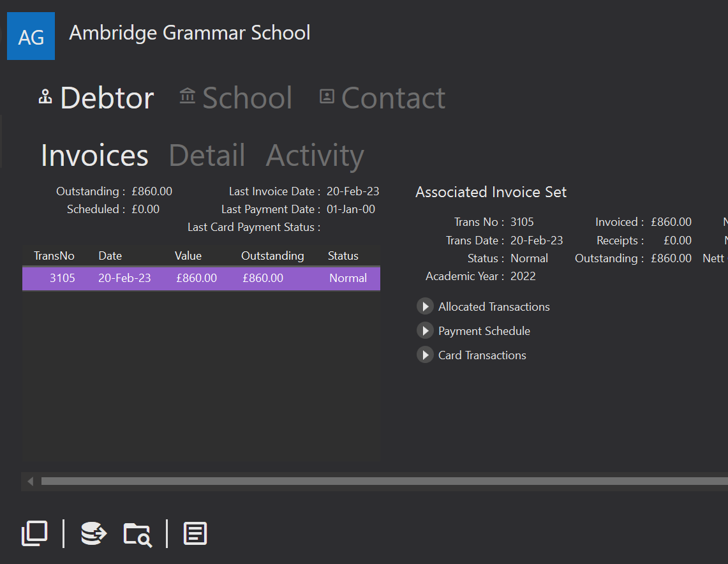The width and height of the screenshot is (728, 564).
Task: Click the School building icon
Action: [187, 96]
